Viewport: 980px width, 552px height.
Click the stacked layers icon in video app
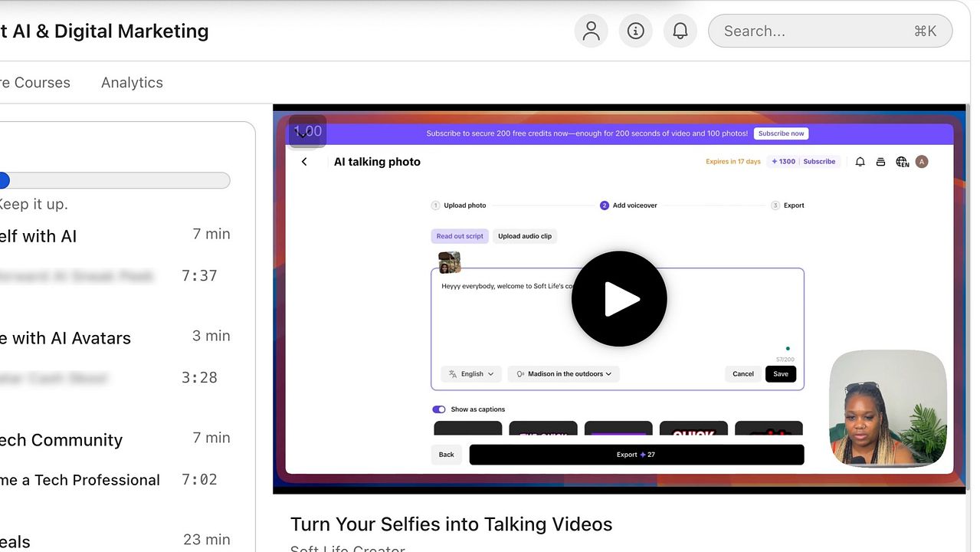point(880,162)
